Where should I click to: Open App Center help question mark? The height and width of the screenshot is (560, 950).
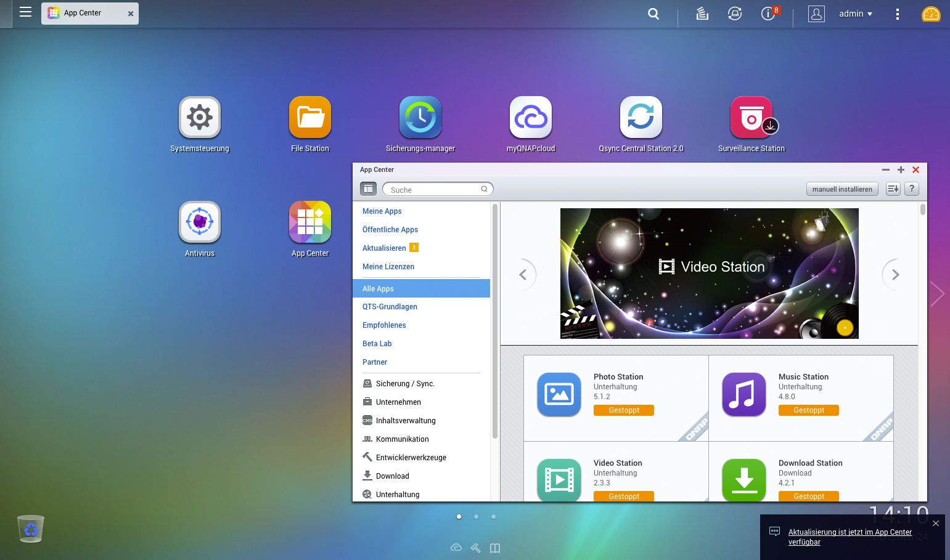tap(912, 189)
